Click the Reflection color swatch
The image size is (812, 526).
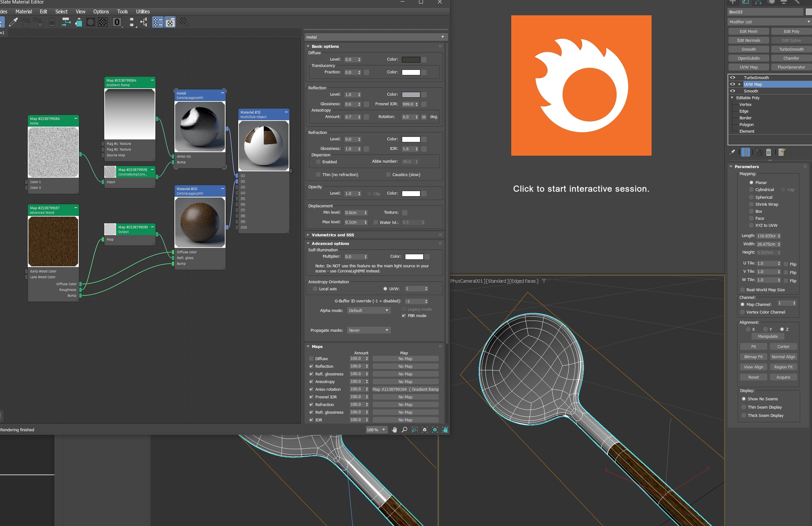pyautogui.click(x=411, y=94)
